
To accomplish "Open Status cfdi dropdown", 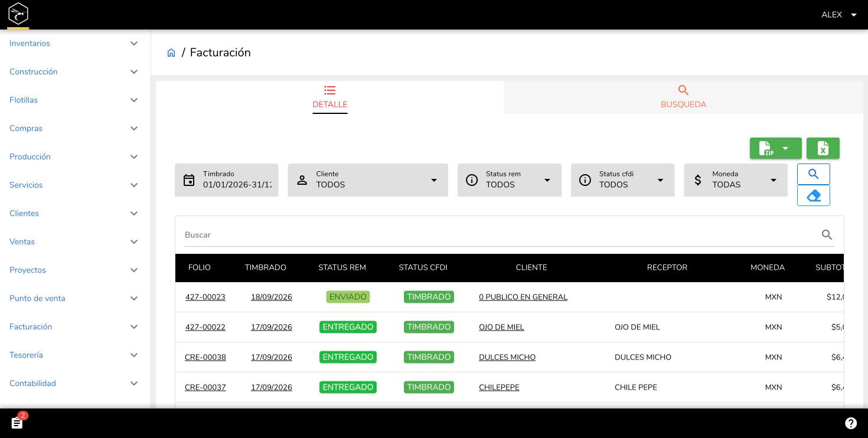I will [622, 180].
